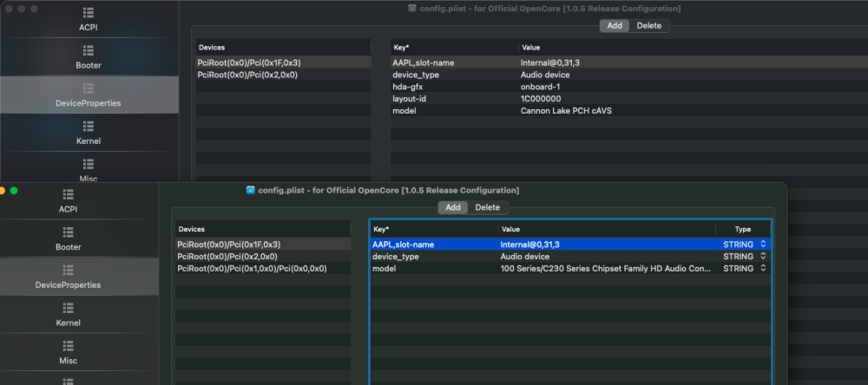Select AAPL,slot-name key in back window
868x385 pixels.
[x=423, y=62]
